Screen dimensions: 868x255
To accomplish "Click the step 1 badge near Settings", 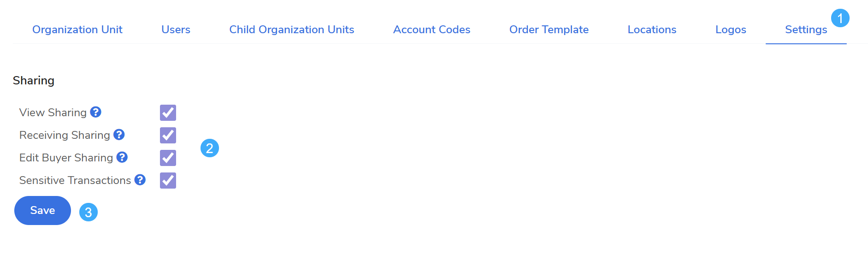I will click(840, 18).
